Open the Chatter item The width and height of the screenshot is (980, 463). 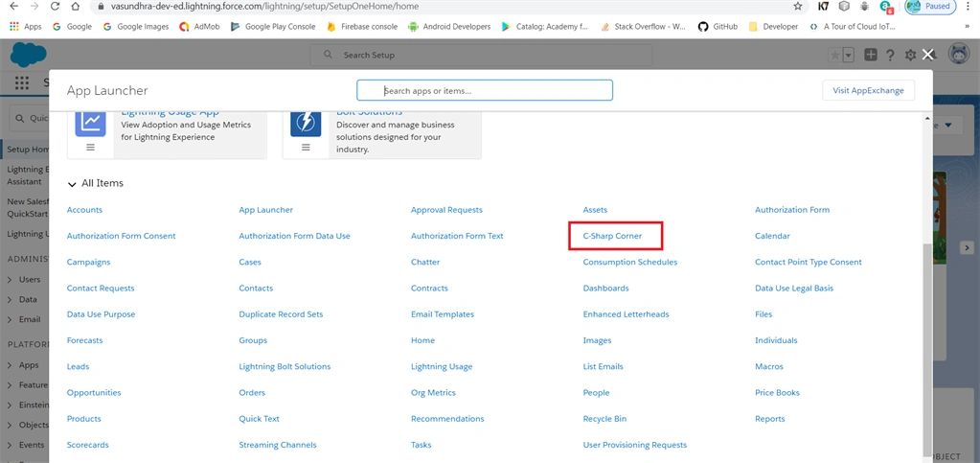(x=425, y=262)
